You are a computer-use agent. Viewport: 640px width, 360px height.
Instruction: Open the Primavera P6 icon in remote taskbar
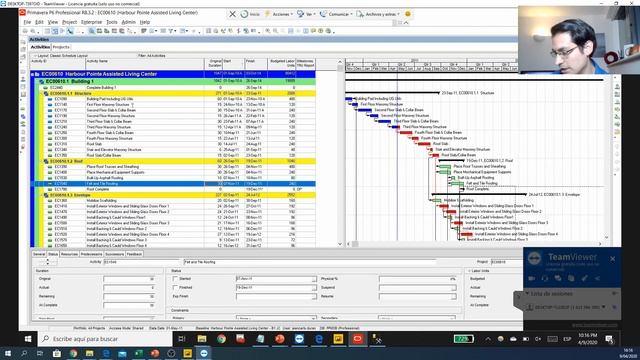tap(358, 339)
